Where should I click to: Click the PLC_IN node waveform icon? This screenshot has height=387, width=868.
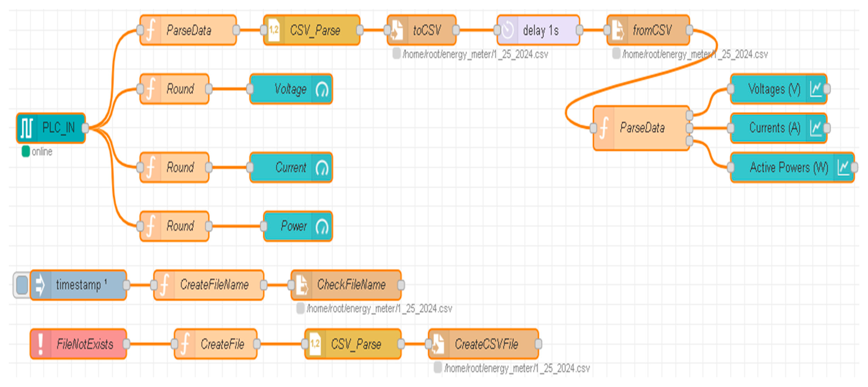pyautogui.click(x=27, y=128)
